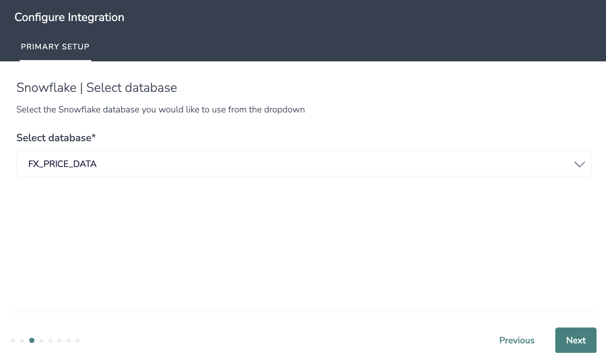
Task: Click the Next button
Action: 575,340
